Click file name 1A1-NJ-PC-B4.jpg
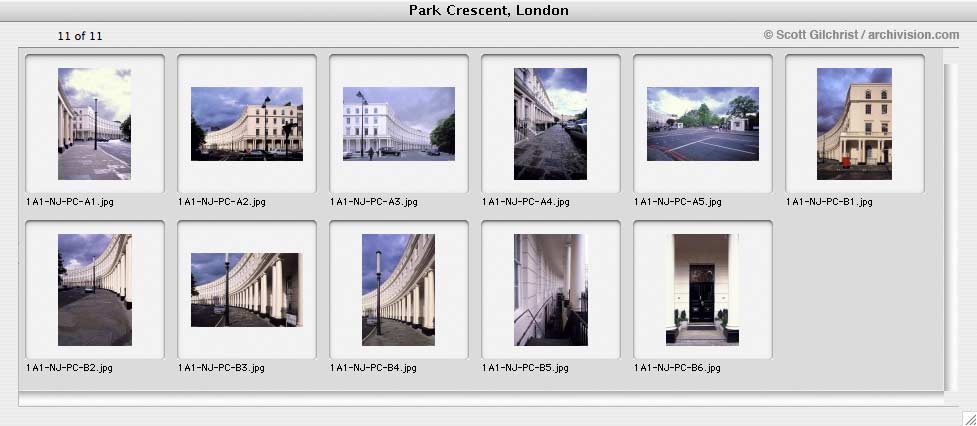 (373, 368)
